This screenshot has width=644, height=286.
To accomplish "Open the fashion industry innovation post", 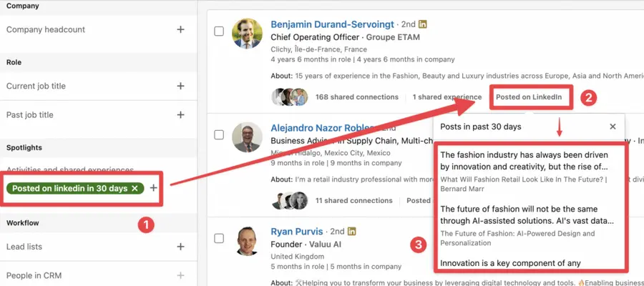I will 524,162.
